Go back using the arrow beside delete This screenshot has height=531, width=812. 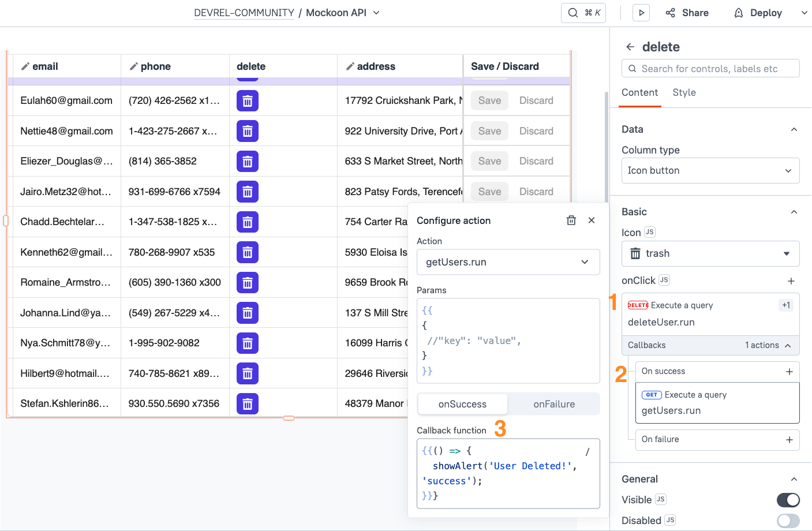tap(630, 47)
